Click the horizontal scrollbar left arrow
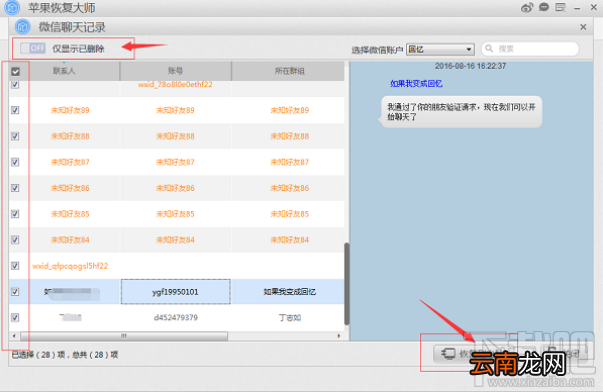The height and width of the screenshot is (392, 603). tap(14, 336)
